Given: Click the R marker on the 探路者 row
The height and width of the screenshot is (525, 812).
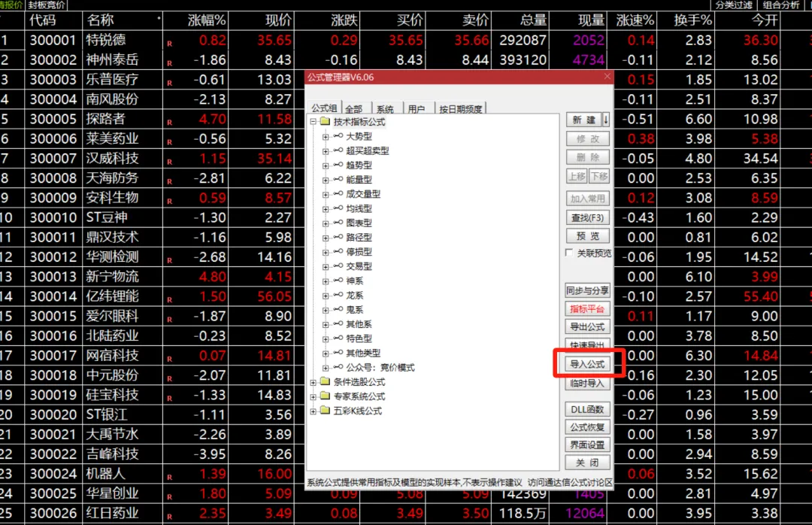Looking at the screenshot, I should pyautogui.click(x=169, y=123).
